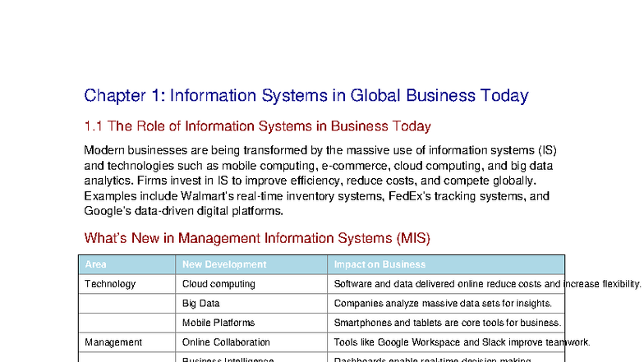Screen dimensions: 644x362
Task: Click the 'Impact on Business' column header
Action: click(x=446, y=264)
